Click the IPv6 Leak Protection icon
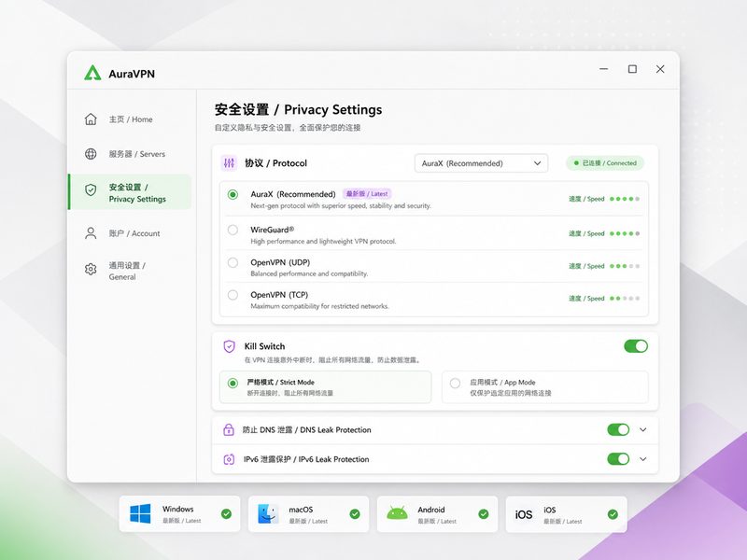 tap(229, 459)
